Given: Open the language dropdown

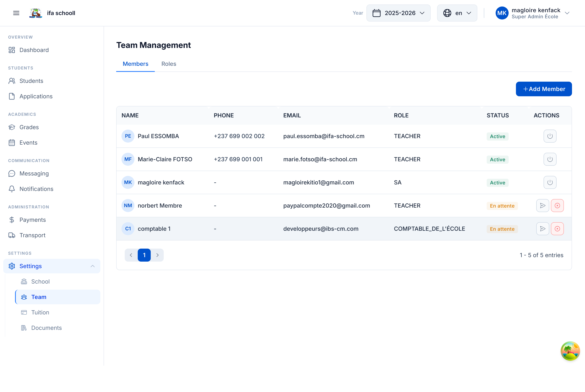Looking at the screenshot, I should pos(457,13).
